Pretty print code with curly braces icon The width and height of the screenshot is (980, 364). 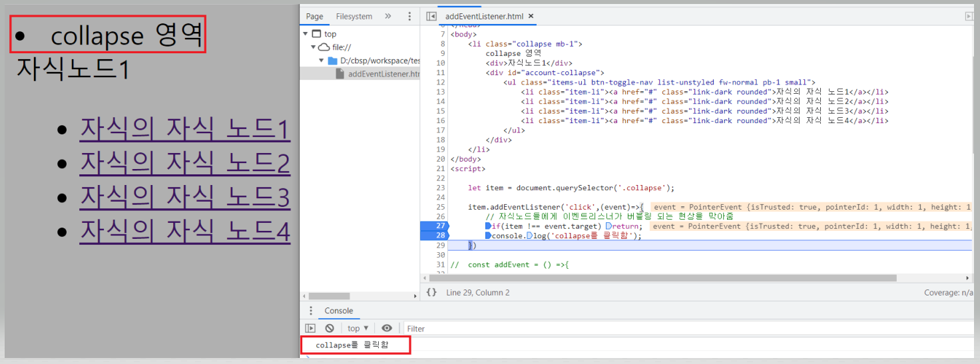pos(431,292)
